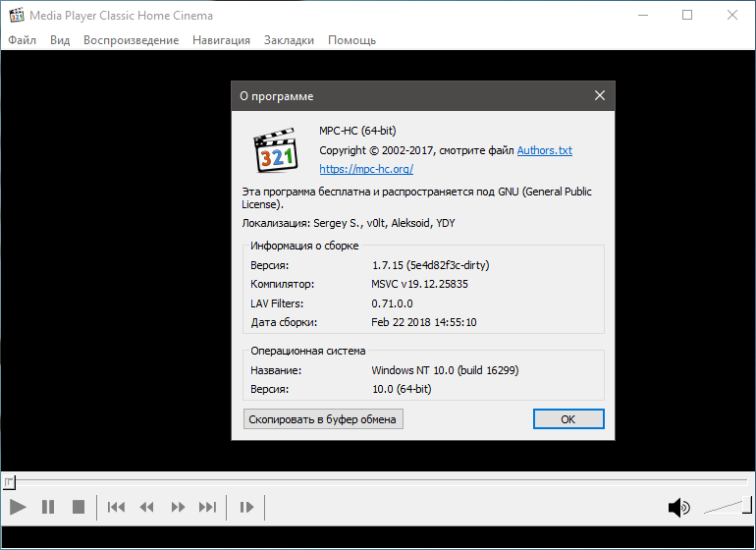Decrease playback speed with rewind icon
Image resolution: width=756 pixels, height=550 pixels.
point(146,507)
